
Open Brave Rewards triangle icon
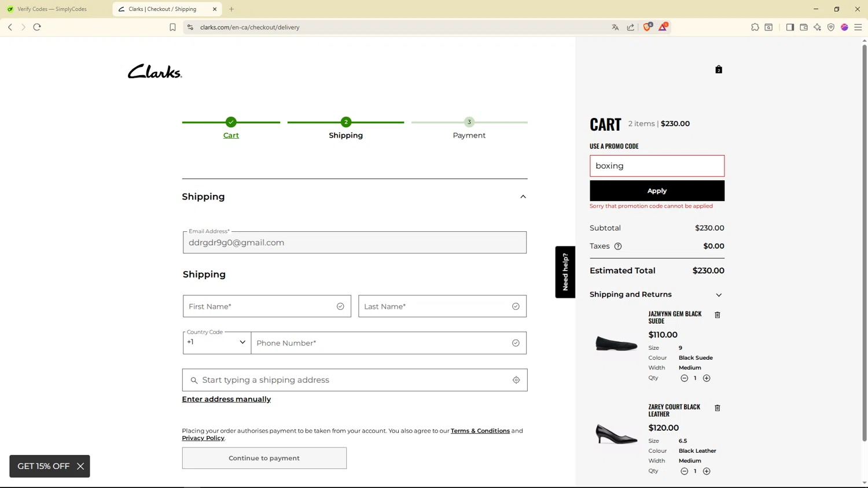[x=663, y=27]
